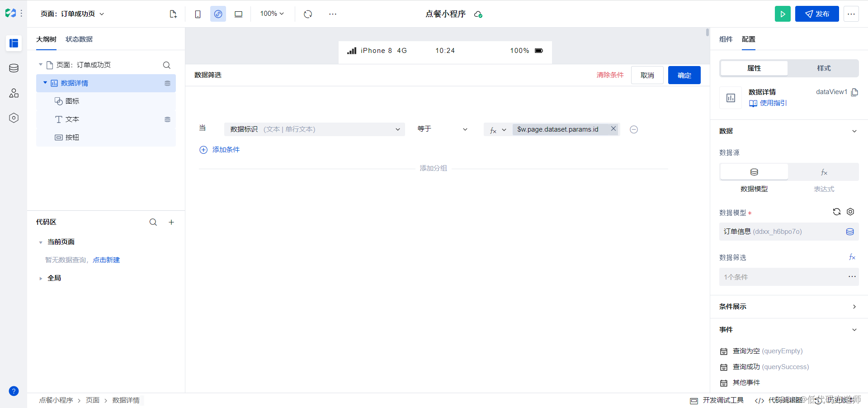The image size is (868, 408).
Task: Click the green preview run button
Action: coord(783,14)
